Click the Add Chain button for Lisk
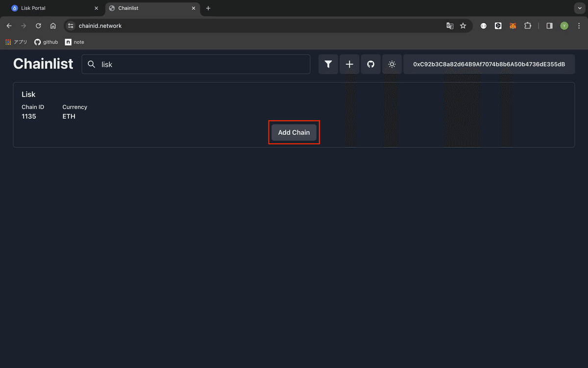 (294, 132)
